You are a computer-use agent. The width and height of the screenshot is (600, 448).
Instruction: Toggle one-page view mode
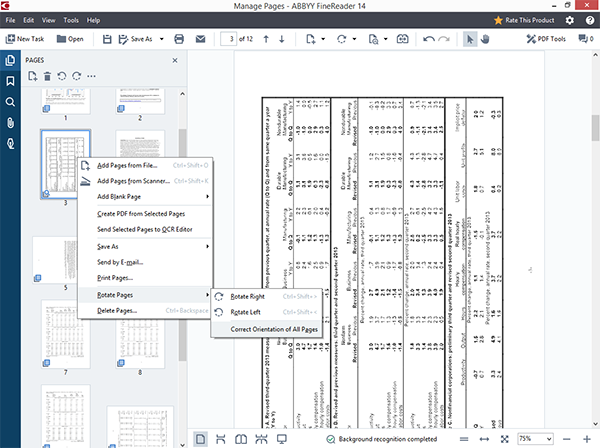(200, 438)
